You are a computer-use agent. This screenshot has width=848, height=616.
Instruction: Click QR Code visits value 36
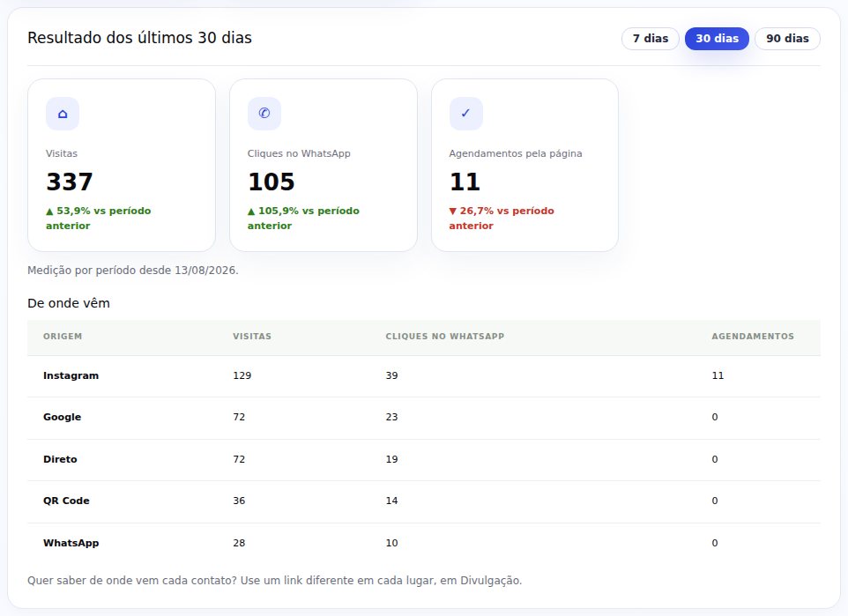pos(239,501)
